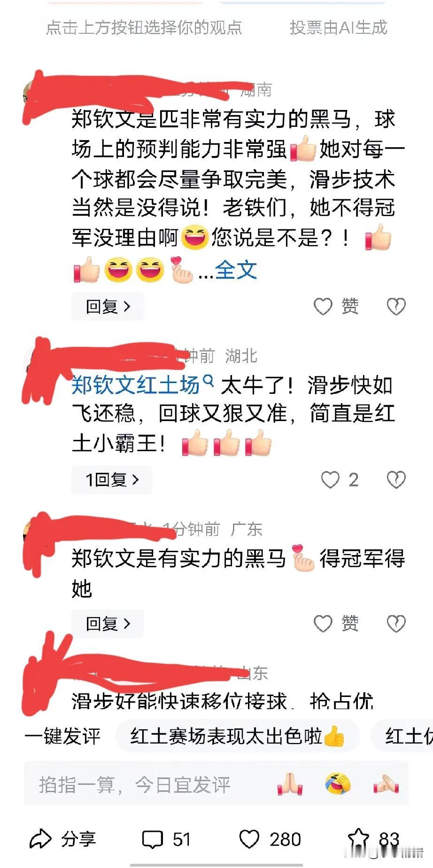The width and height of the screenshot is (433, 868).
Task: Like the 广东 user's comment
Action: [336, 624]
